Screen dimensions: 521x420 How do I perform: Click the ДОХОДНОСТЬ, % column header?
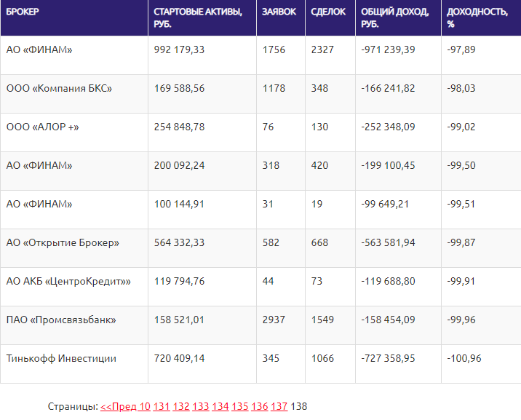pos(481,17)
